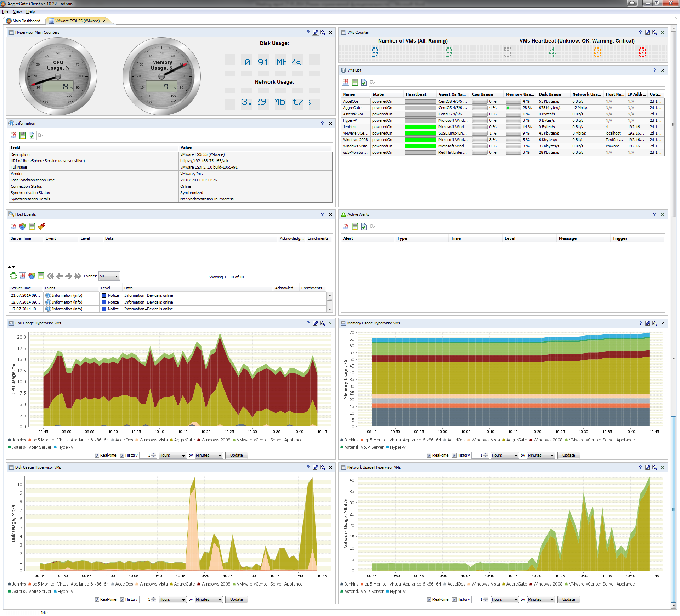Click edit icon in Hypervisor Main Counters header
This screenshot has width=680, height=616.
pos(315,32)
